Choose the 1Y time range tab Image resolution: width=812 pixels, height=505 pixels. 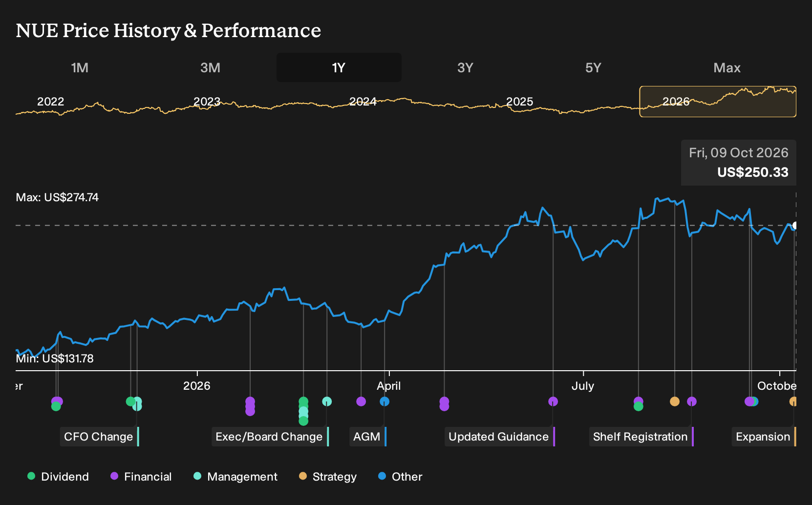pos(339,67)
